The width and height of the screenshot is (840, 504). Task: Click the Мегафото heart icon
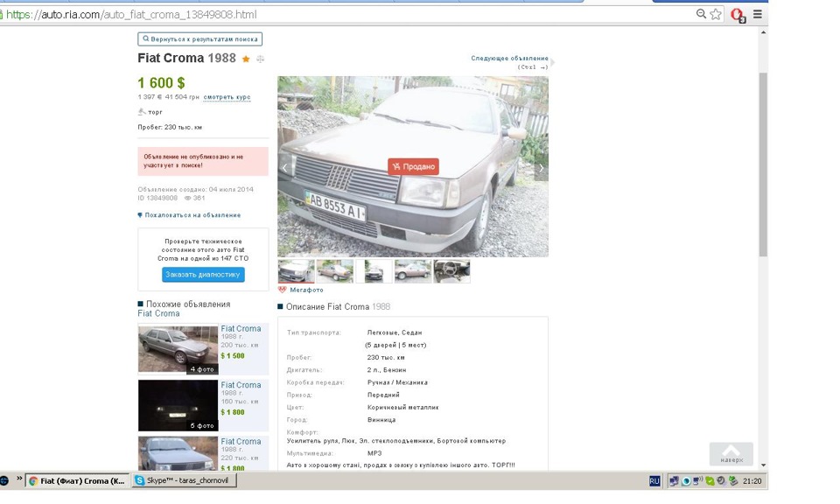283,290
